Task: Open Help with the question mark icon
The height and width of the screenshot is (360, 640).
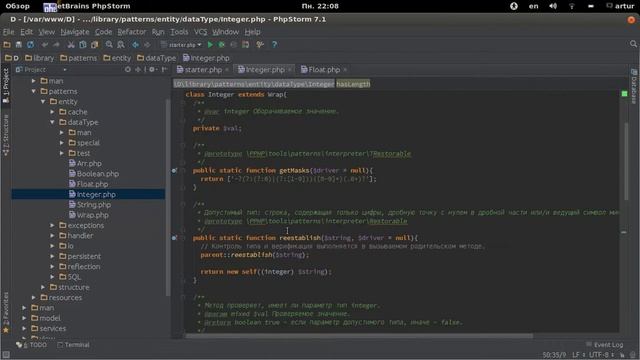Action: pyautogui.click(x=274, y=45)
